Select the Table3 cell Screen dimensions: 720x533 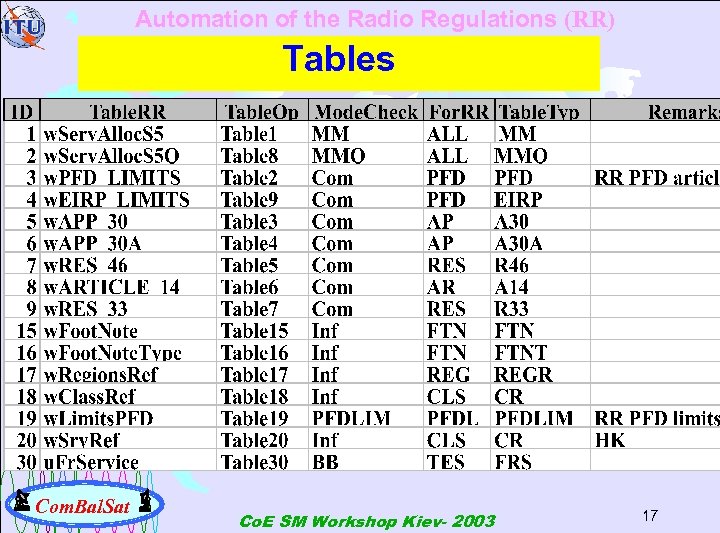262,221
